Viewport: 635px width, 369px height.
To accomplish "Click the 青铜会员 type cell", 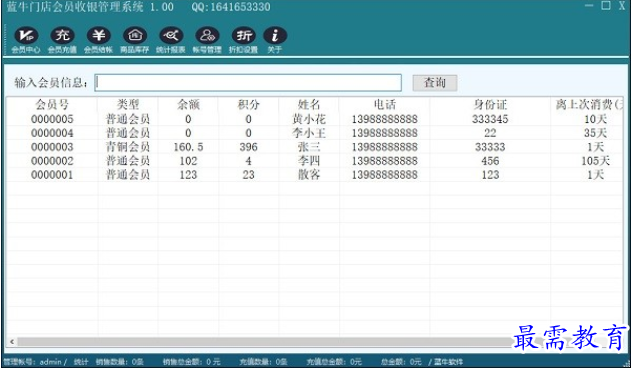I will (x=128, y=147).
